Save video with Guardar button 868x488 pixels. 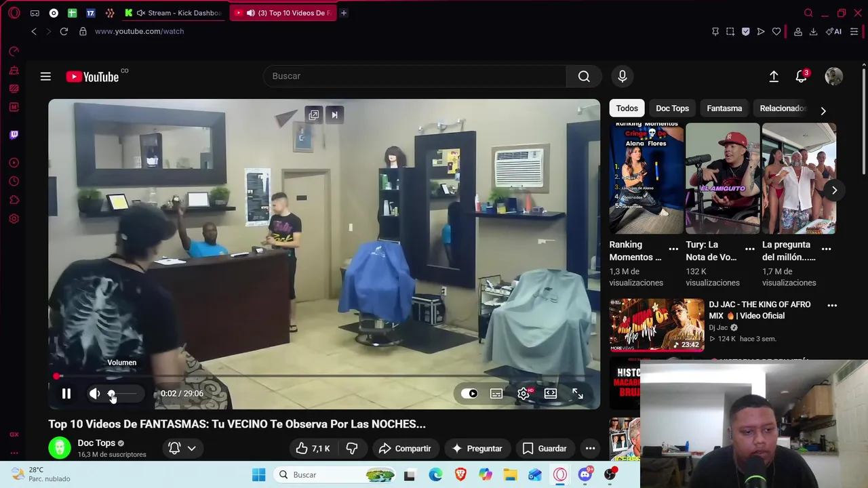pos(545,448)
